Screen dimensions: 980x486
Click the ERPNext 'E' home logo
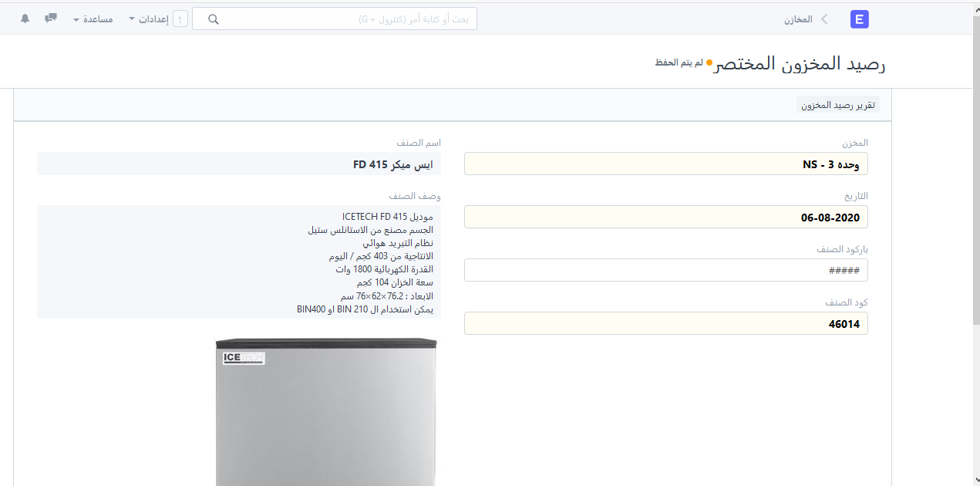click(x=860, y=19)
